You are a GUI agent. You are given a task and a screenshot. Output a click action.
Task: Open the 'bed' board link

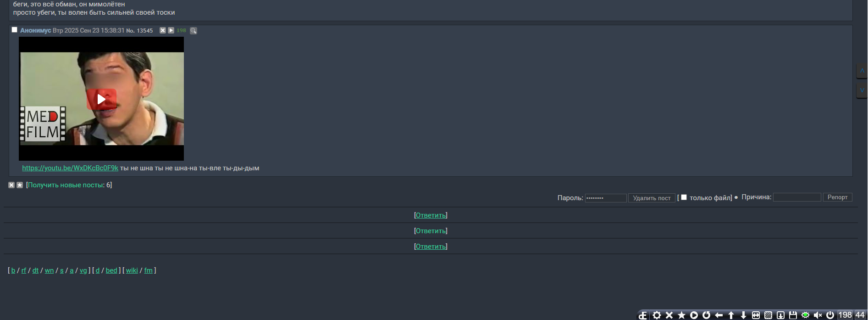(x=111, y=270)
